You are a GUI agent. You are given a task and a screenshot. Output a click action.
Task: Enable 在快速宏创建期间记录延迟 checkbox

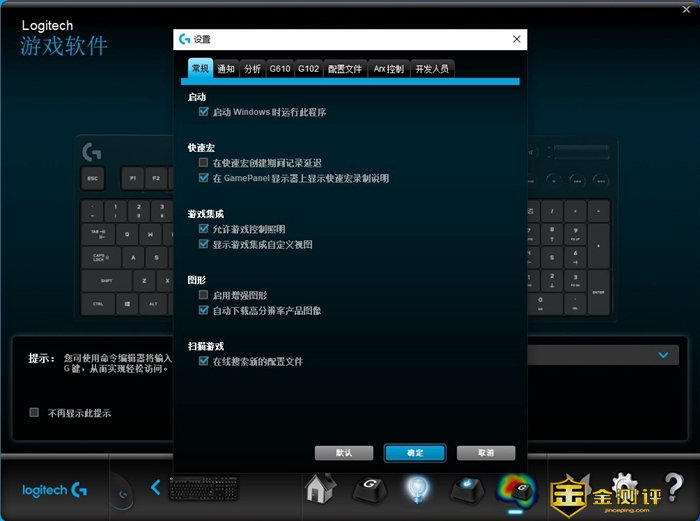coord(204,162)
